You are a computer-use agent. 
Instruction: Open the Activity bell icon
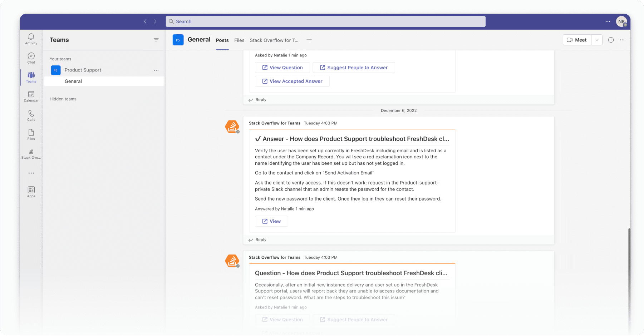[31, 39]
